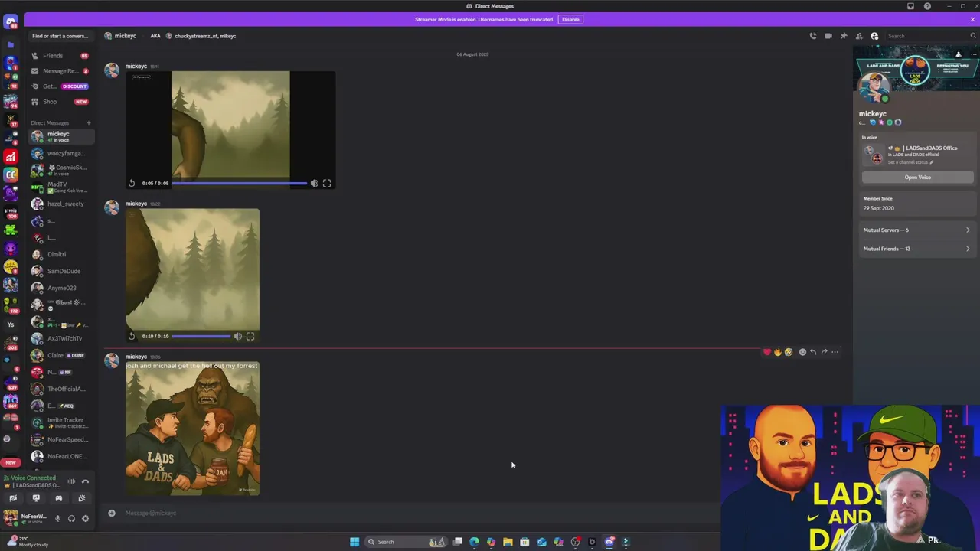Open Find or start a conversation

(60, 36)
